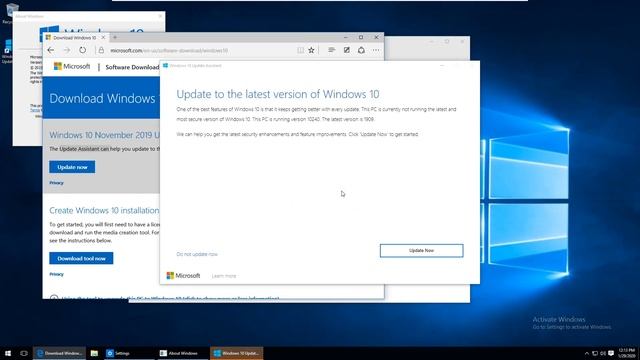Switch to Windows 10 Update Assistant taskbar button
The width and height of the screenshot is (640, 360).
pyautogui.click(x=236, y=353)
